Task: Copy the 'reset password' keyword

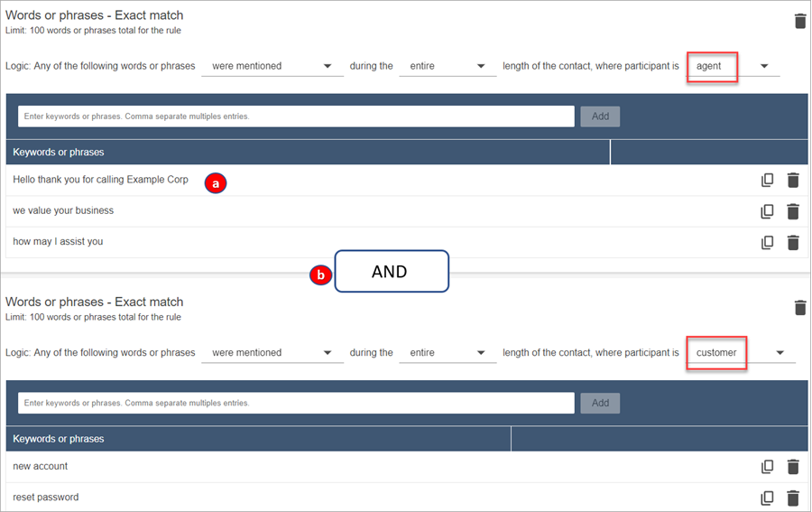Action: tap(767, 498)
